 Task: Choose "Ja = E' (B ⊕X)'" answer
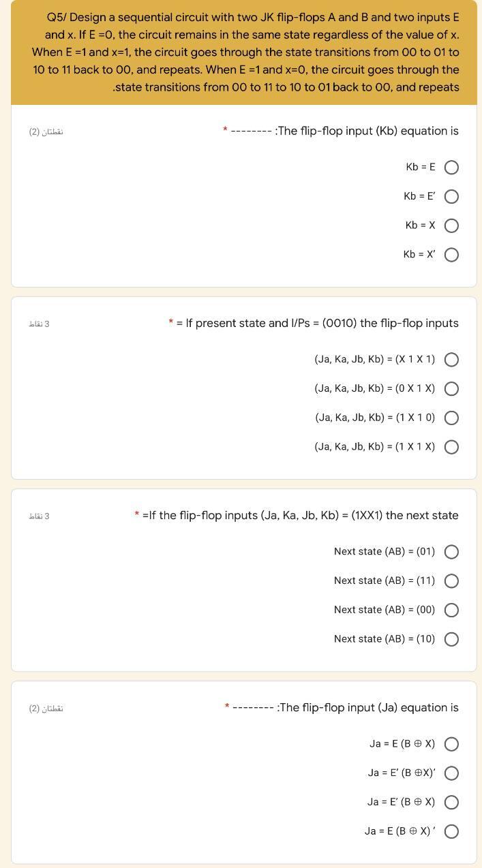tap(451, 773)
